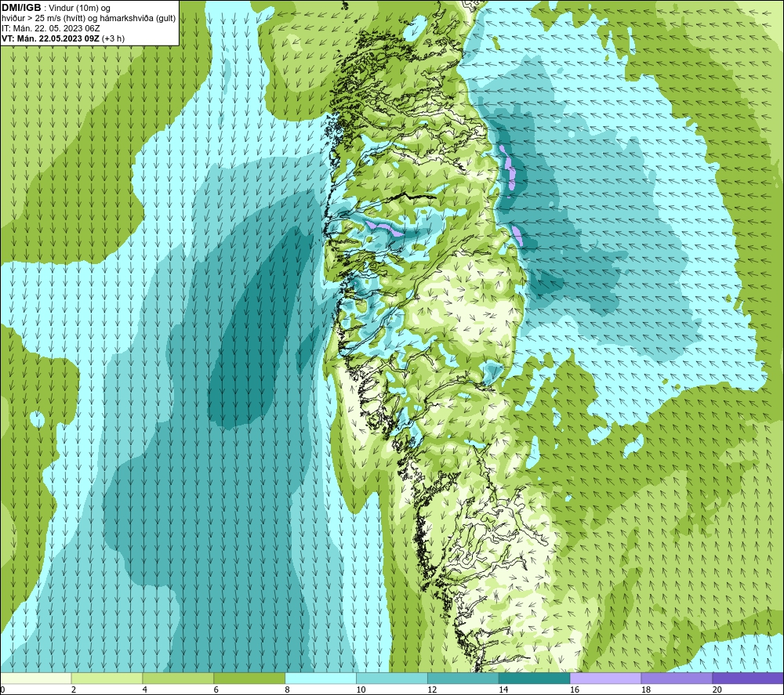Click the legend scale label '18'
Screen dimensions: 784x695
pos(645,690)
